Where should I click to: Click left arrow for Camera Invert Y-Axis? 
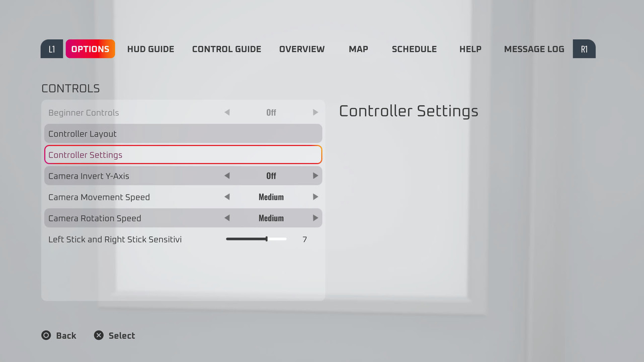(x=227, y=176)
